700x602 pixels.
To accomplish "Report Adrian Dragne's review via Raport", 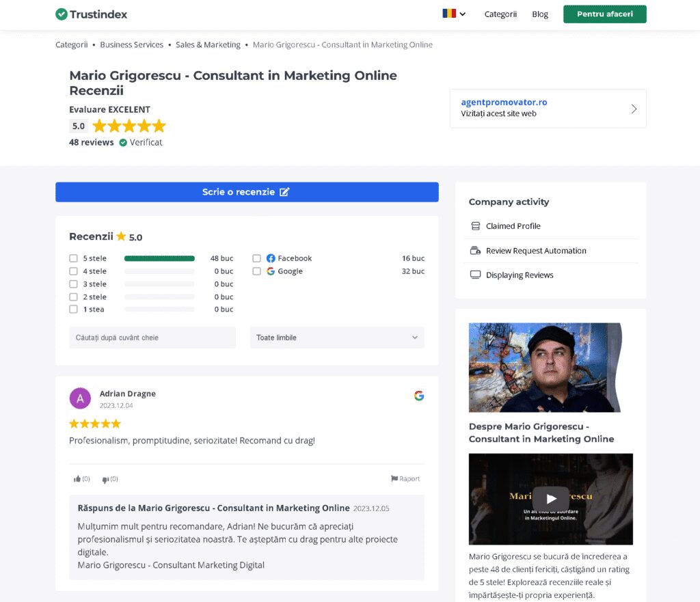I will pyautogui.click(x=405, y=478).
